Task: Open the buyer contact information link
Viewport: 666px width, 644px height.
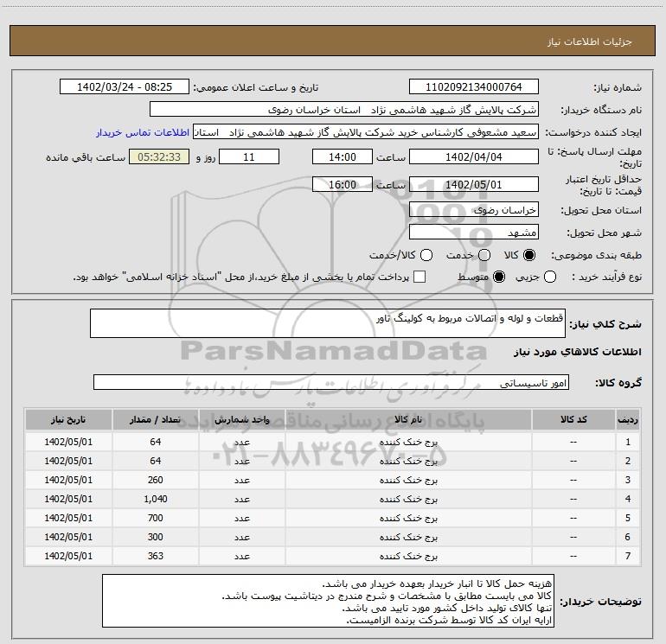Action: click(x=143, y=132)
